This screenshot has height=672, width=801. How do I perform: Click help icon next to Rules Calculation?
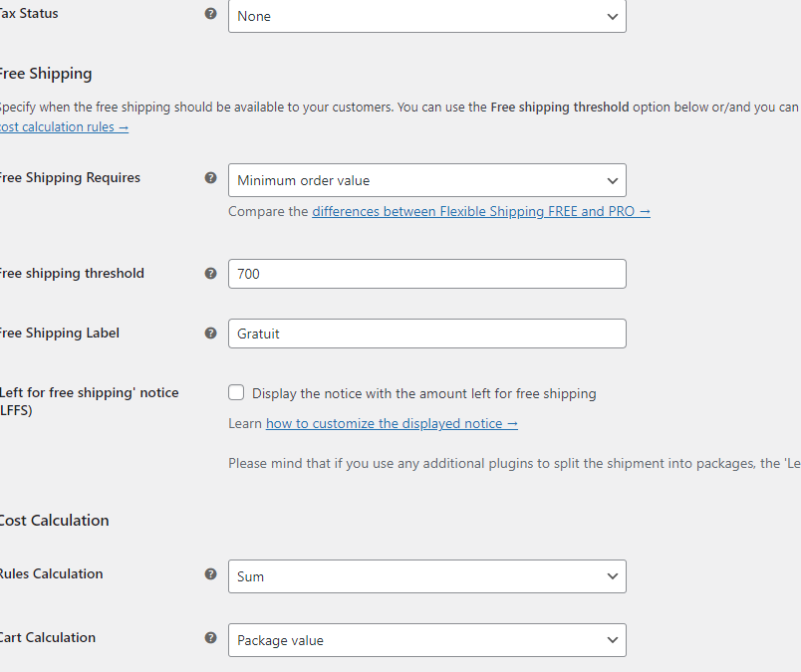(210, 574)
